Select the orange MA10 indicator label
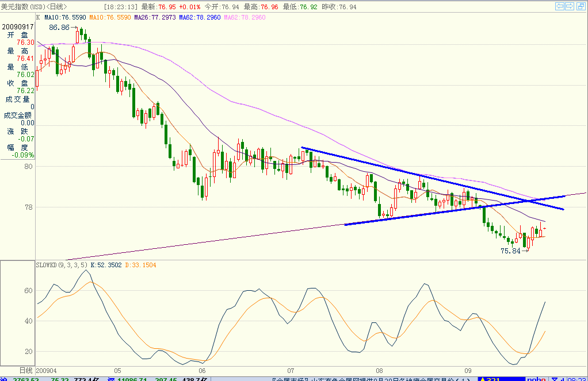The height and width of the screenshot is (381, 588). pos(110,17)
